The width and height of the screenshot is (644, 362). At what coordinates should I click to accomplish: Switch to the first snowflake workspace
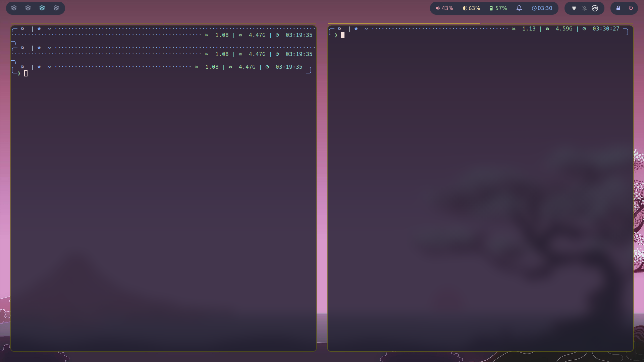(x=14, y=8)
